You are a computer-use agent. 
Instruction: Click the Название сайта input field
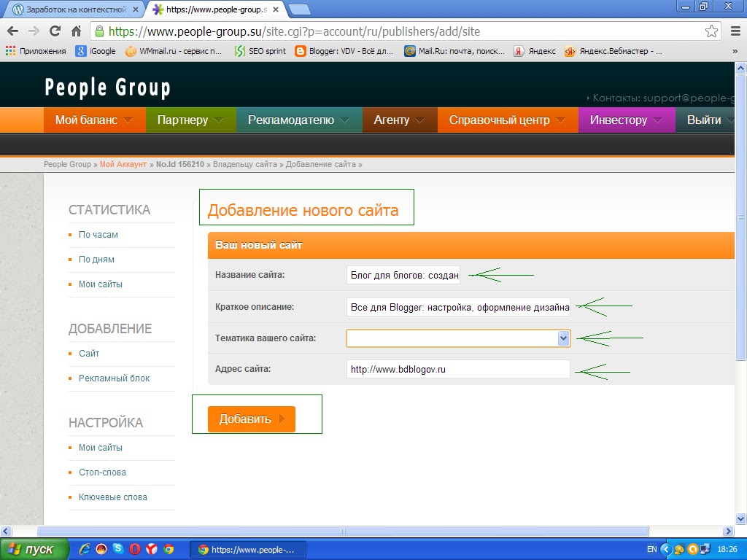click(x=403, y=275)
